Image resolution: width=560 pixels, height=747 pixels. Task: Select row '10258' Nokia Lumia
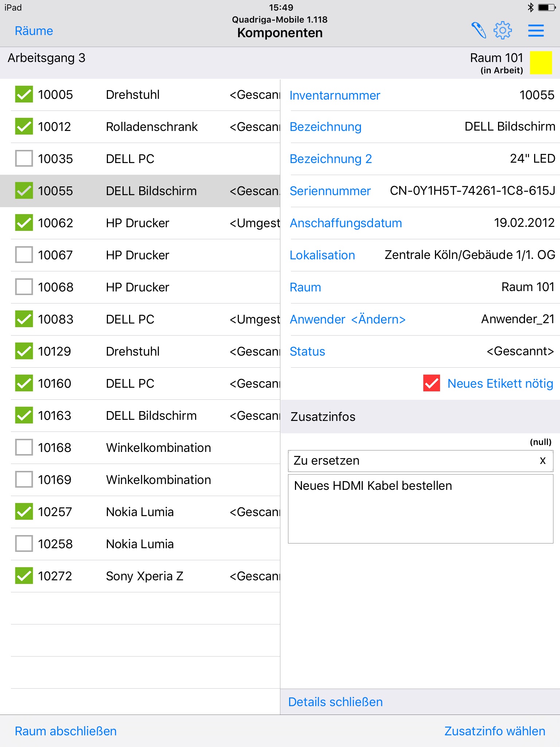[x=140, y=544]
